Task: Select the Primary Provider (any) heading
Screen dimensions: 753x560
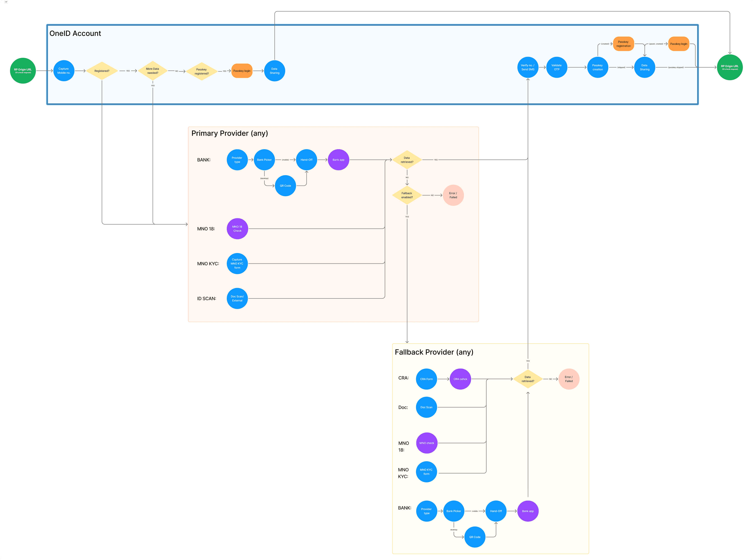Action: 229,133
